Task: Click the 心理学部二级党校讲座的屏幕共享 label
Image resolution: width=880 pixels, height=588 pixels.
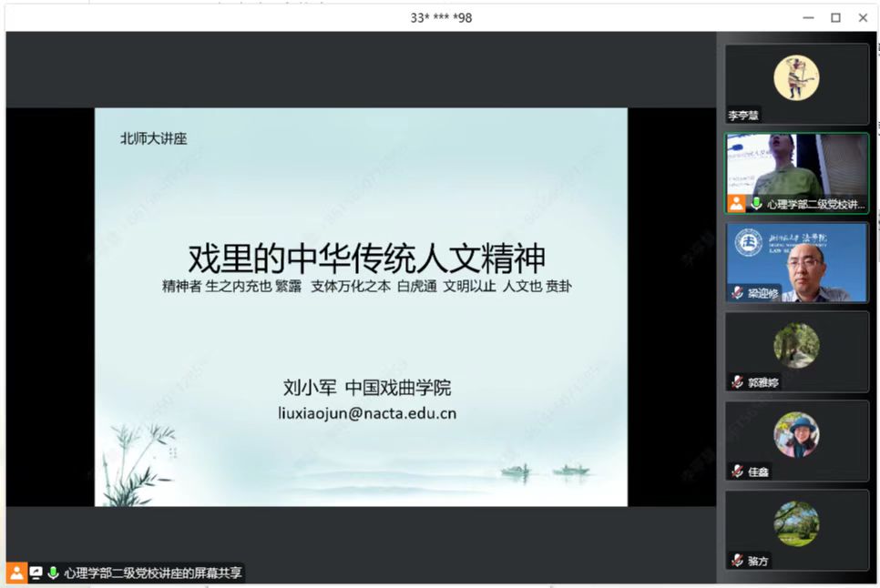Action: (x=152, y=573)
